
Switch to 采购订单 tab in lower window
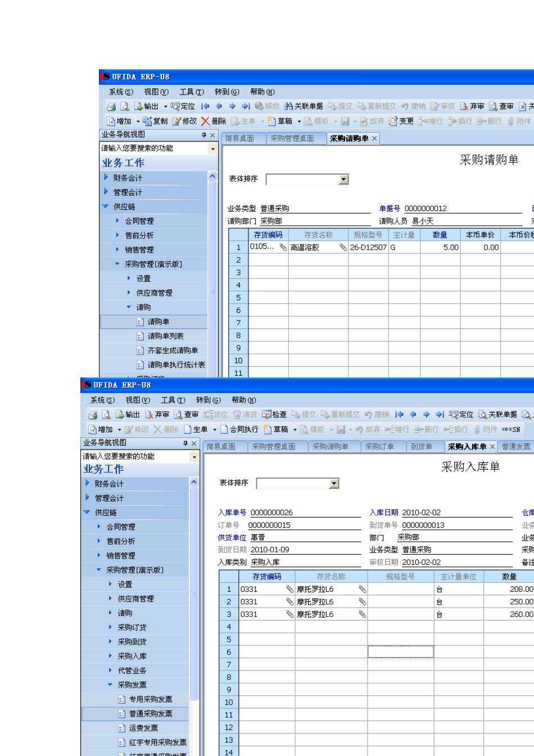coord(379,447)
